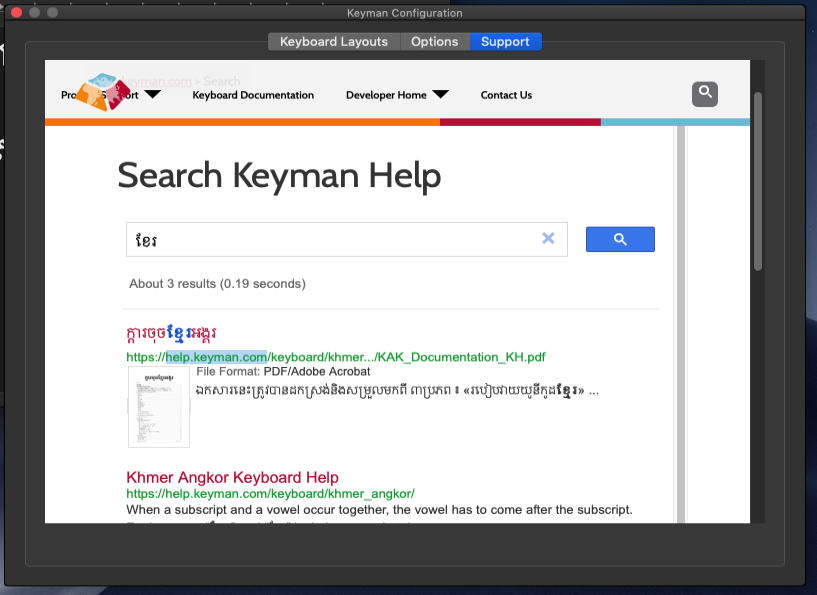Expand the Product Support dropdown arrow
Image resolution: width=817 pixels, height=595 pixels.
(152, 94)
